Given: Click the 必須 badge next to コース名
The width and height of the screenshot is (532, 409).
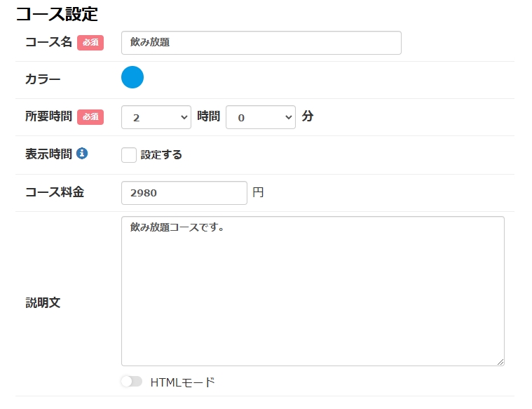Looking at the screenshot, I should point(90,43).
